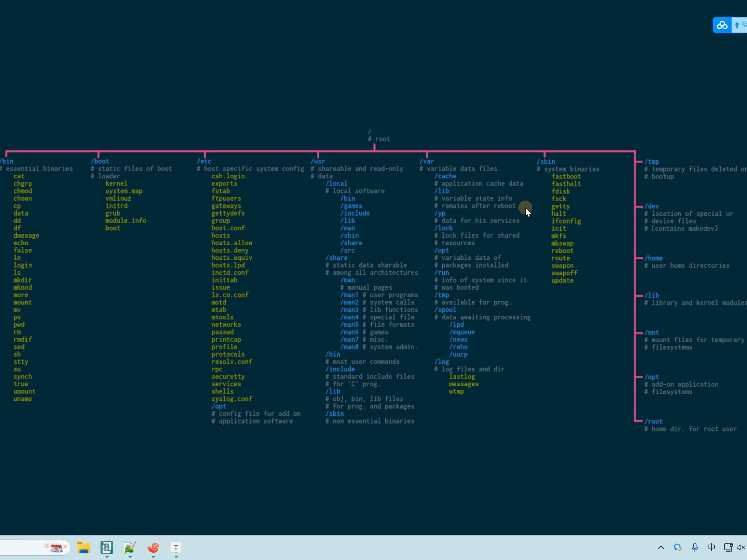
Task: Click the 'wtmp' log file entry
Action: click(457, 391)
